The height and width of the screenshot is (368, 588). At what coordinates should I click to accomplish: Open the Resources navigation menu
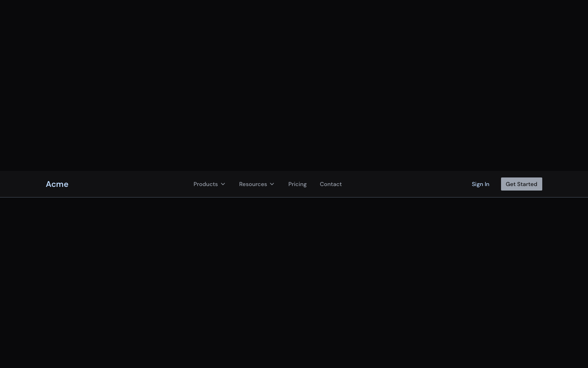(x=253, y=184)
